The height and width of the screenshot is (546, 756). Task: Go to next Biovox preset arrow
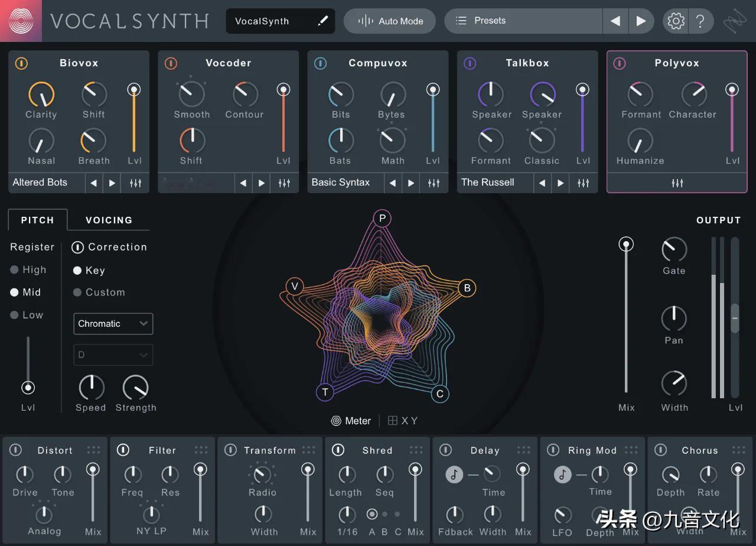[x=112, y=183]
